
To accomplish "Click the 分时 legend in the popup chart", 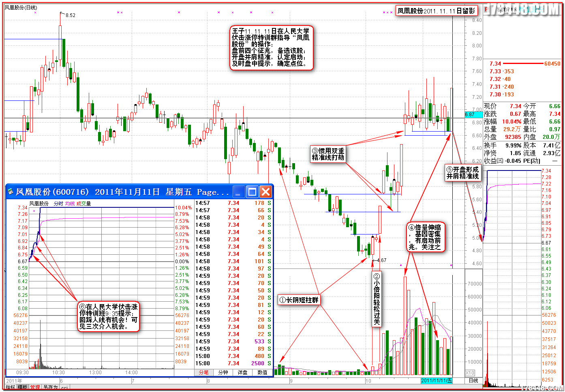I will pos(58,204).
